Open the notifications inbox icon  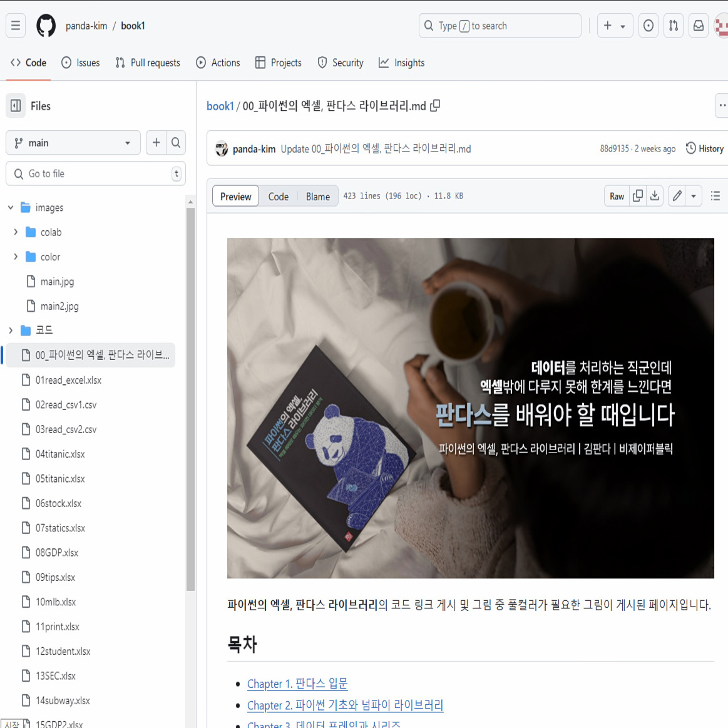699,26
